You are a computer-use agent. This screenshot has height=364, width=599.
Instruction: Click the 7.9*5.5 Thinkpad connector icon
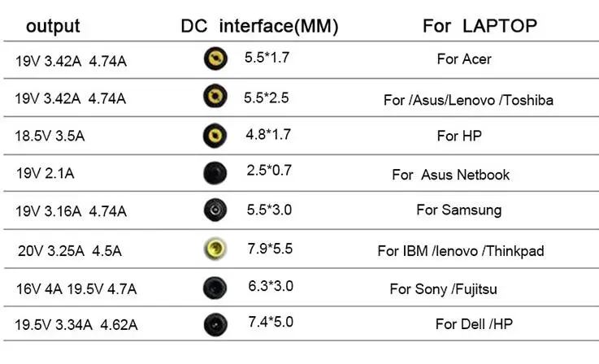coord(215,249)
